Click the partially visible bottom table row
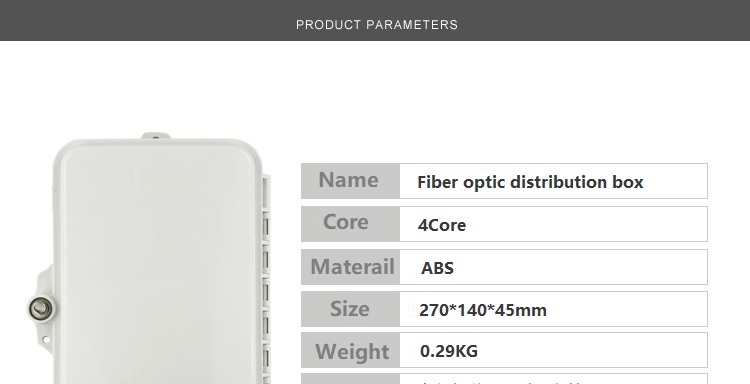The image size is (750, 384). coord(504,379)
